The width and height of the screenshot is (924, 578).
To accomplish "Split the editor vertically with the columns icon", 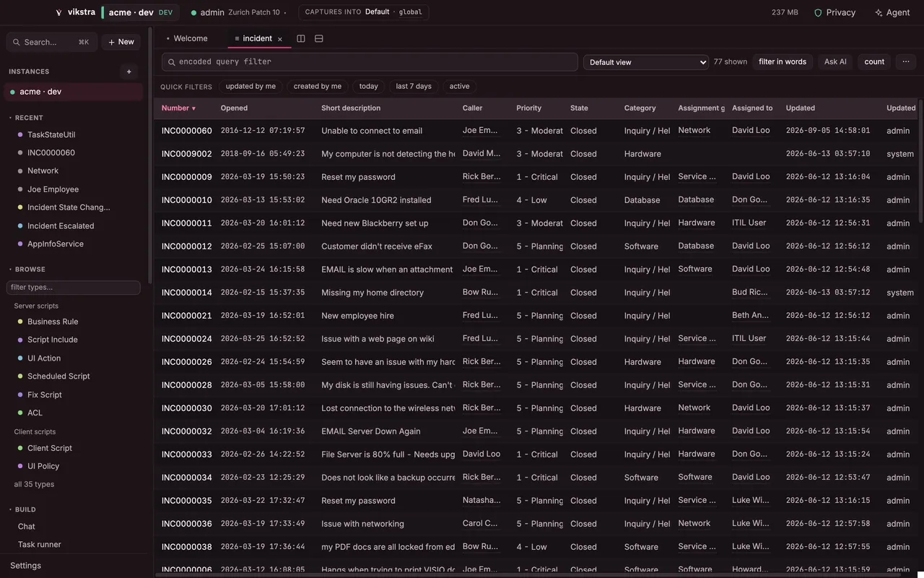I will (x=301, y=38).
